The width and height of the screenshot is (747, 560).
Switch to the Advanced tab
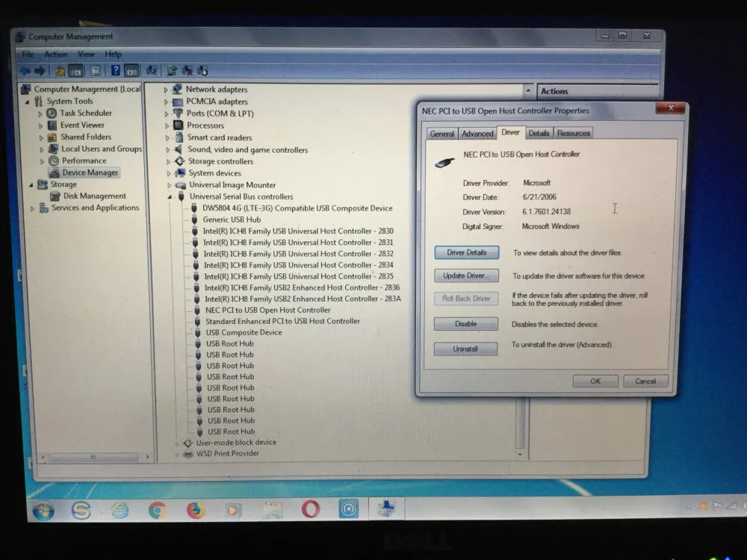[477, 134]
